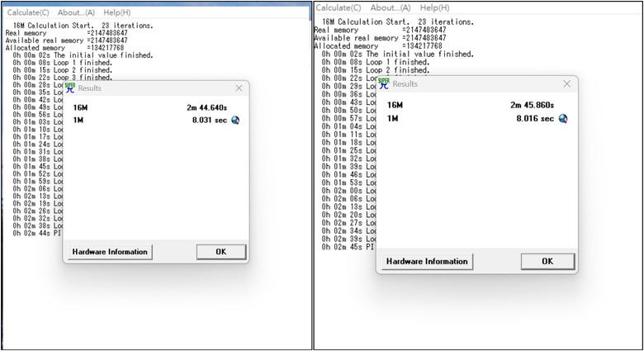Click globe icon beside 8.031 sec

pyautogui.click(x=235, y=120)
